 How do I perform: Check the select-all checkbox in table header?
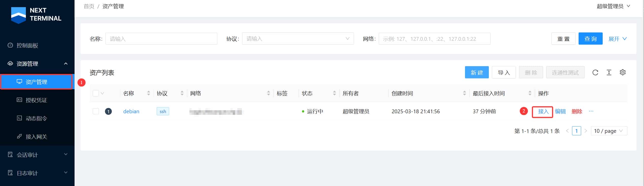96,93
